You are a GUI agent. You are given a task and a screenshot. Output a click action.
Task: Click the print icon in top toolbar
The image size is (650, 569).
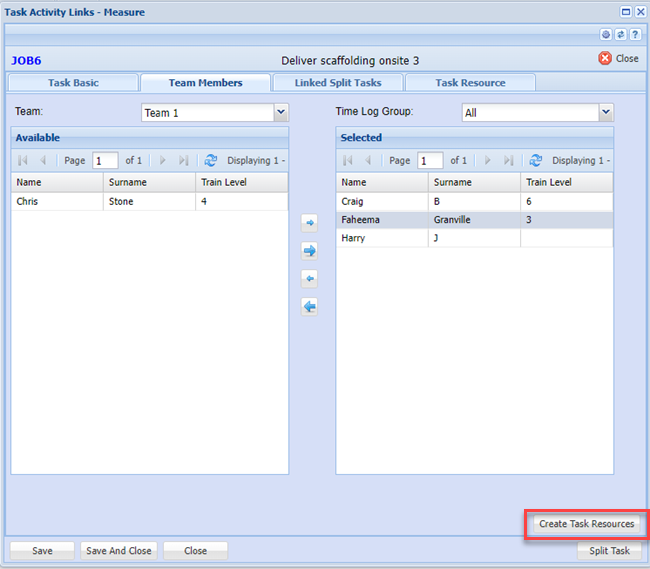click(x=607, y=34)
